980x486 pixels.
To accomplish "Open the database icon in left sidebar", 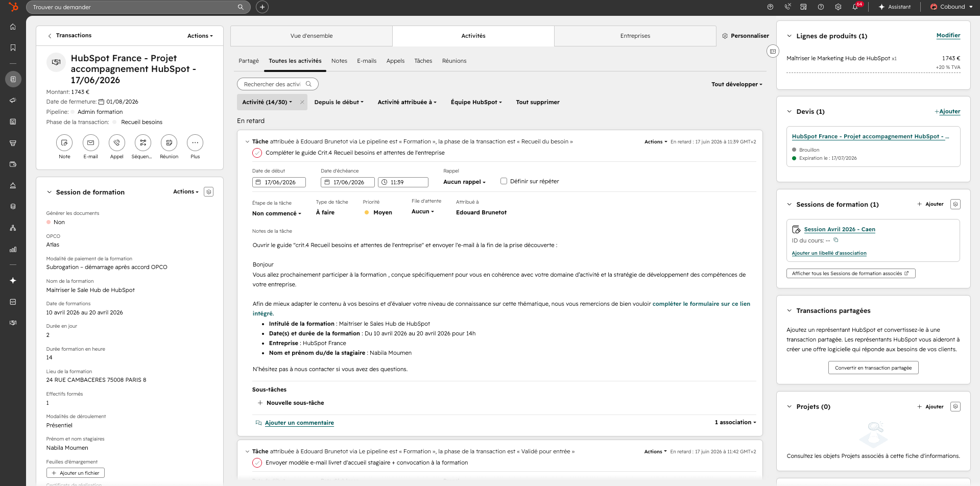I will pyautogui.click(x=13, y=207).
